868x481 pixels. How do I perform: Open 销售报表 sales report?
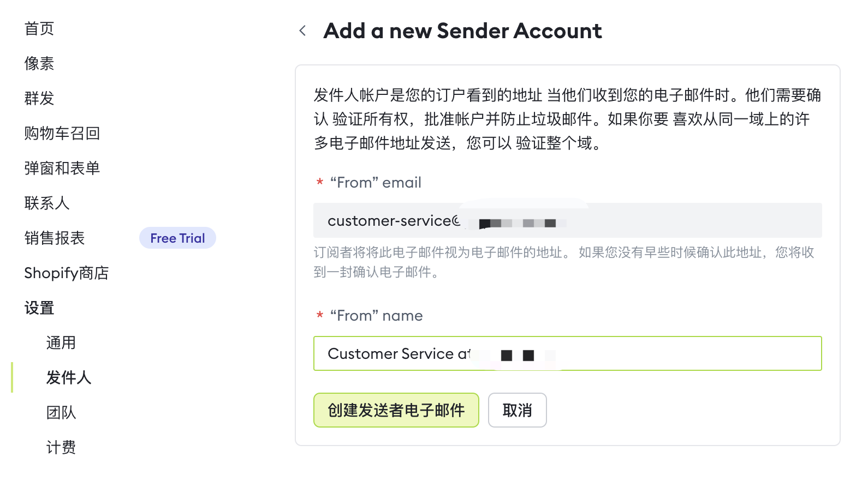(x=55, y=238)
